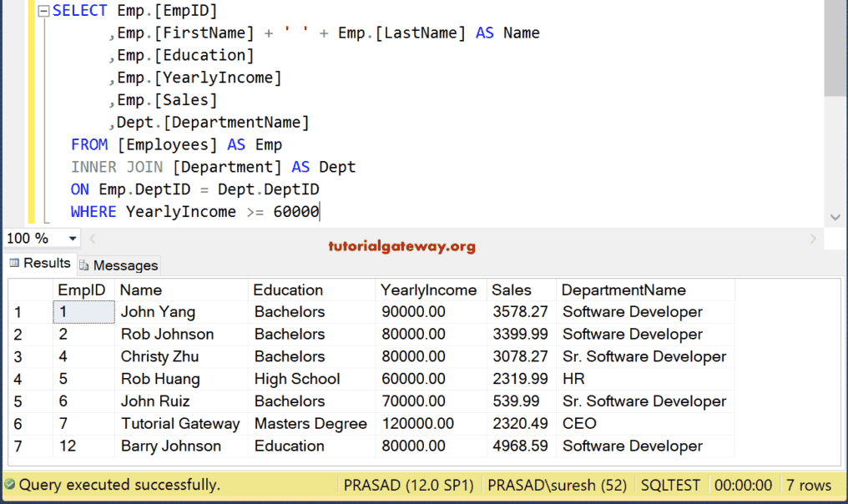Click the green query success checkmark icon
The width and height of the screenshot is (848, 504).
tap(10, 485)
